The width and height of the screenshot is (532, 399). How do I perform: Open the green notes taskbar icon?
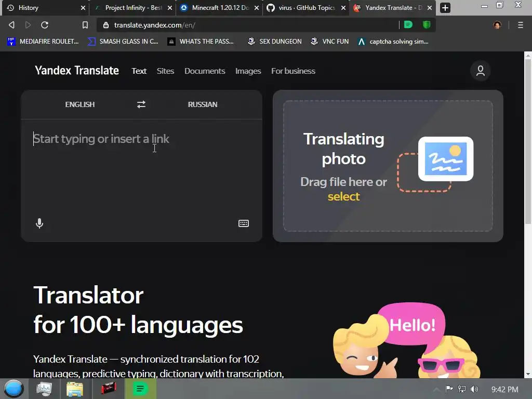coord(140,389)
